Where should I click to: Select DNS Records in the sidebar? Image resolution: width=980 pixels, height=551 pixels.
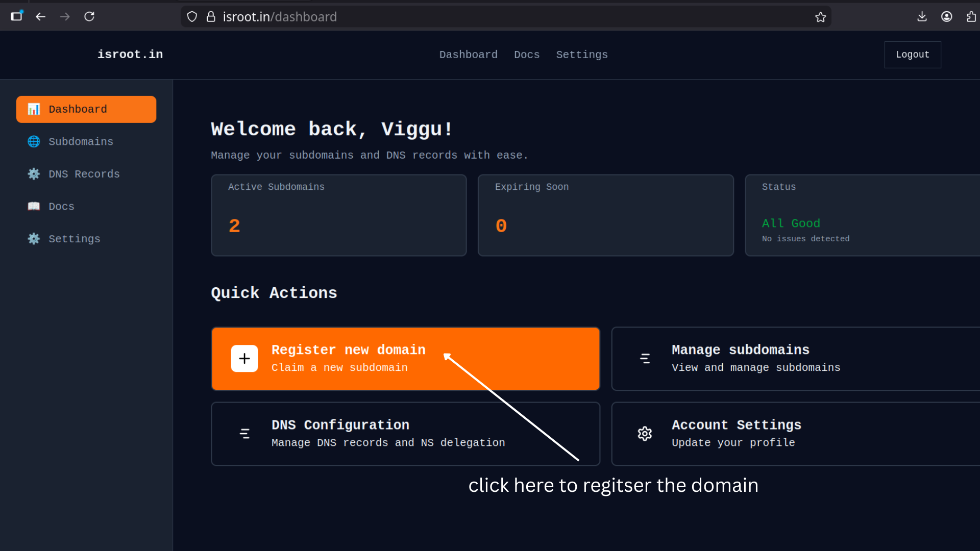pyautogui.click(x=86, y=174)
